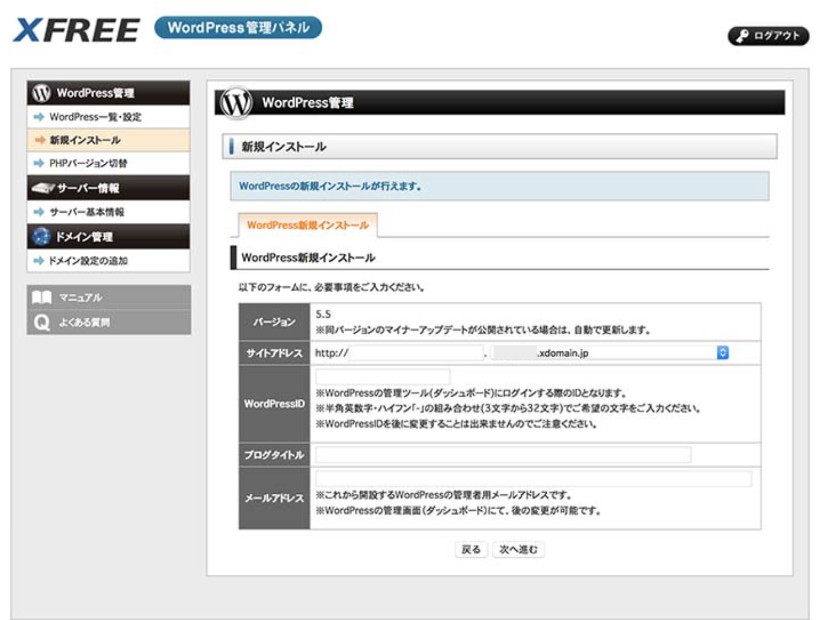Click the book icon for マニュアル
The width and height of the screenshot is (840, 620).
point(41,297)
